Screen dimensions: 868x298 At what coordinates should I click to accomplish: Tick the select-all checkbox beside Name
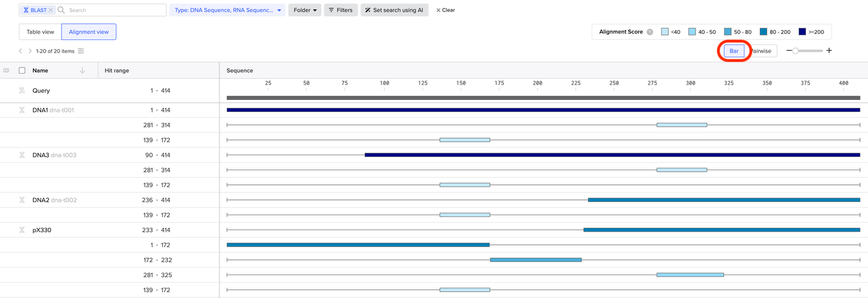click(x=22, y=71)
